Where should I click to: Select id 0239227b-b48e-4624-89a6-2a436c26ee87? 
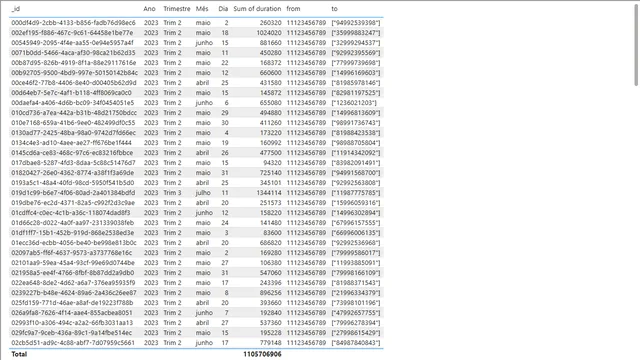point(74,293)
